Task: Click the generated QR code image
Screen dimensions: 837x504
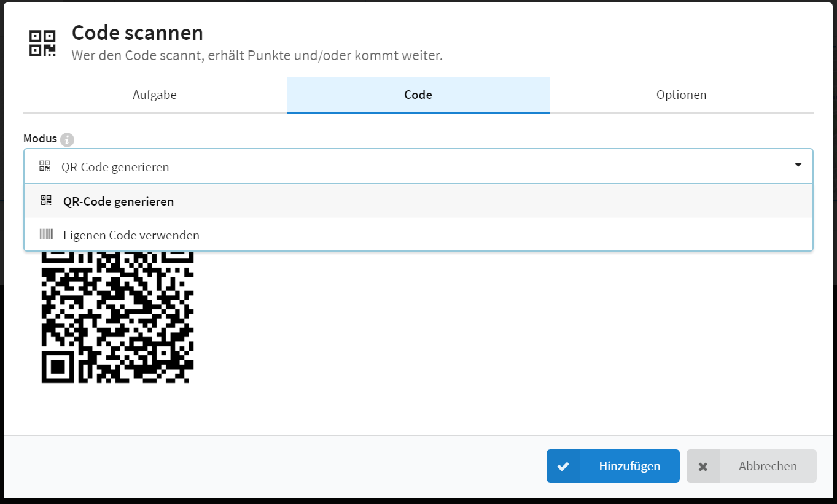Action: pos(117,317)
